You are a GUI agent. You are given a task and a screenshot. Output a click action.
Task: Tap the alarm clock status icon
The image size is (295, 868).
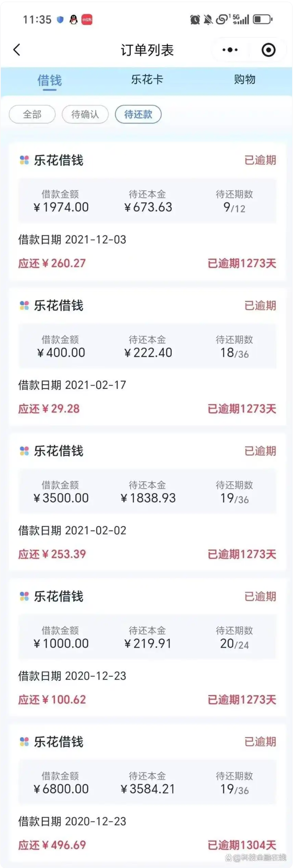pos(195,20)
